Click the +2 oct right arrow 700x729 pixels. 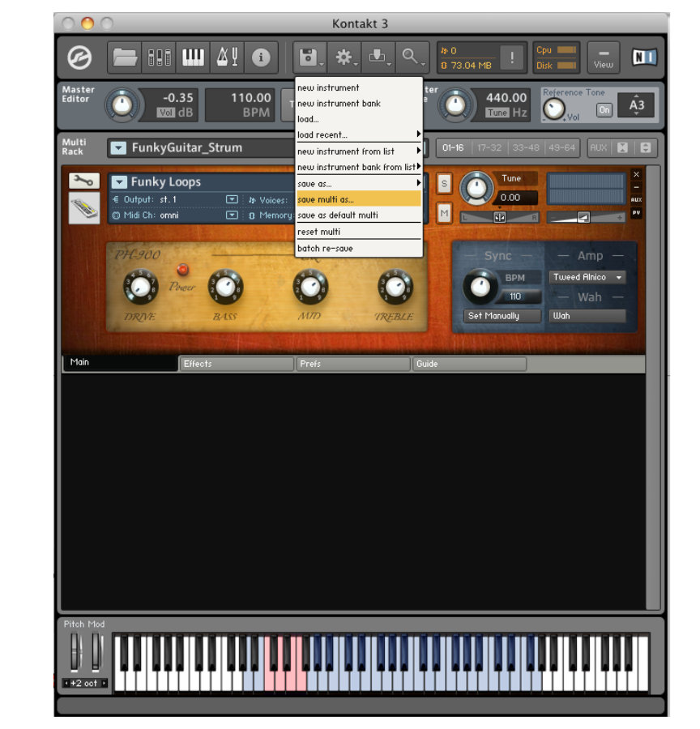105,683
